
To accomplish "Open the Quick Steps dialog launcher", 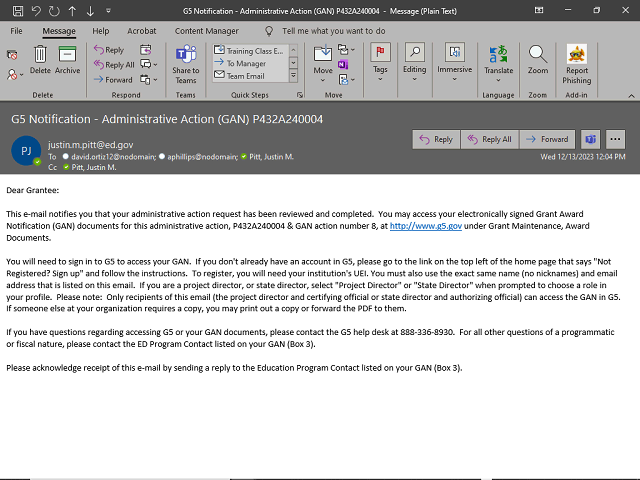I will [300, 95].
